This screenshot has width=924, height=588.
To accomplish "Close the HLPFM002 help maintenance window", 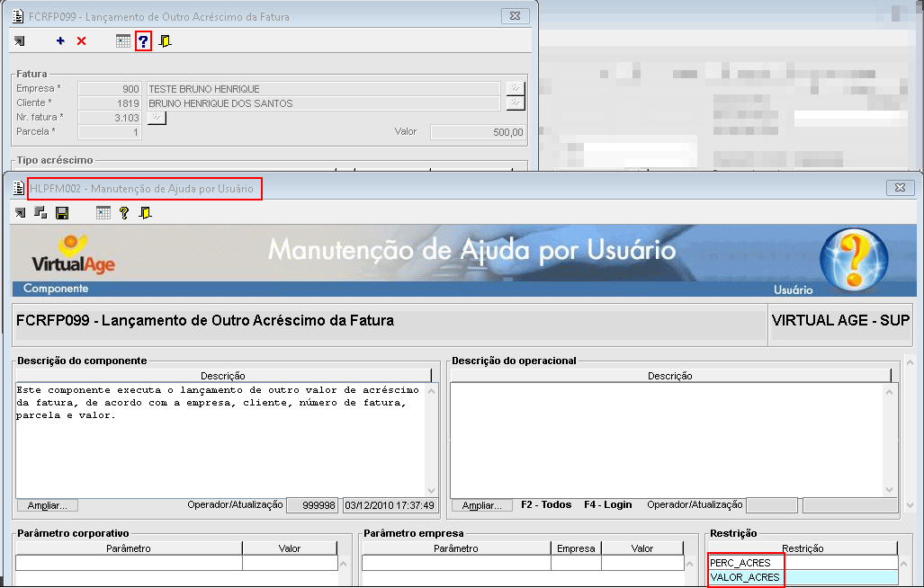I will coord(900,187).
